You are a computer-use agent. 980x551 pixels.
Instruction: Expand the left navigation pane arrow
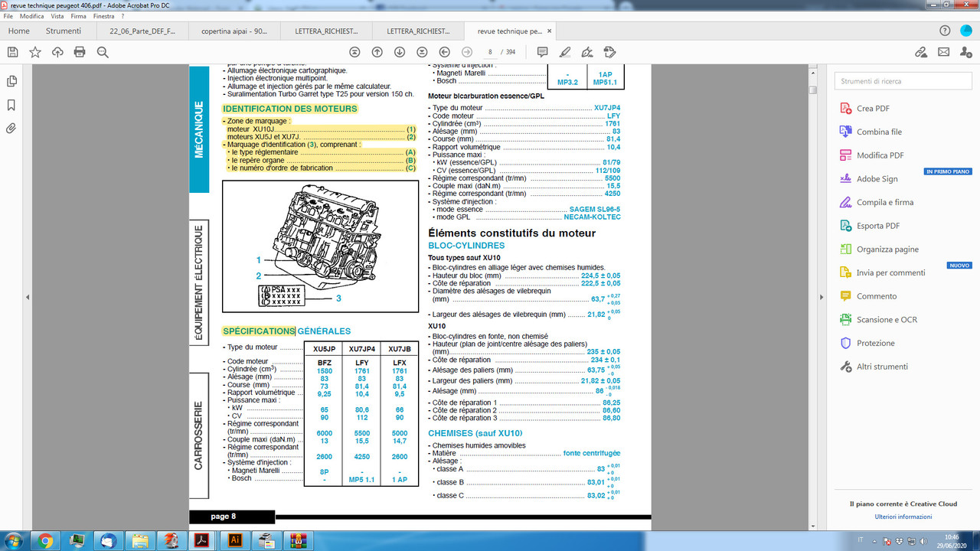pos(28,297)
